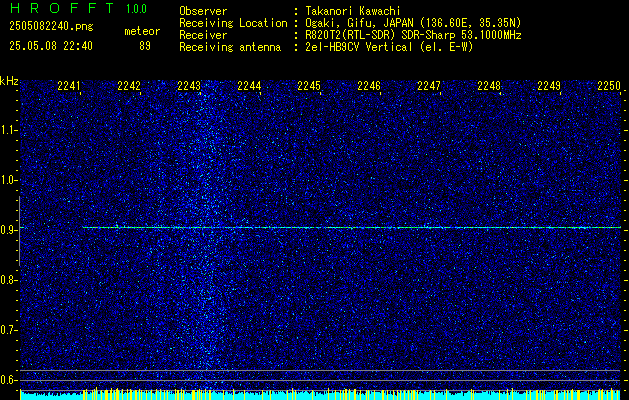The width and height of the screenshot is (629, 400).
Task: Click the meteor count value 89
Action: (x=145, y=46)
